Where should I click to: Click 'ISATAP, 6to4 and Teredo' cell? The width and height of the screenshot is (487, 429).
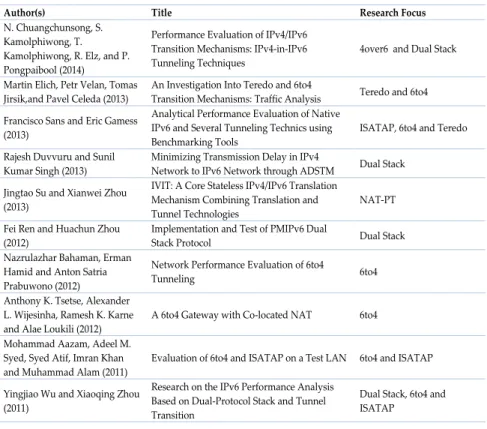point(413,128)
